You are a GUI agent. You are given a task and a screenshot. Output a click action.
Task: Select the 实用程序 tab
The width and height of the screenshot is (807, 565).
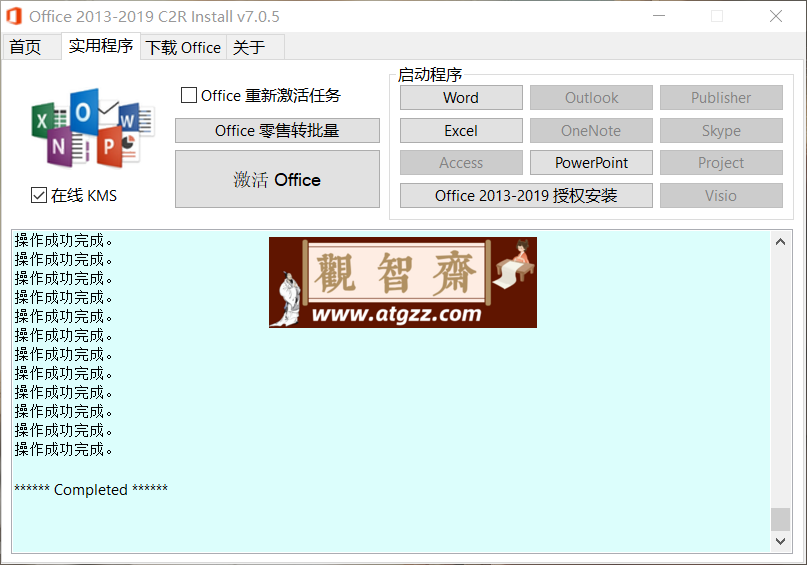pos(101,46)
